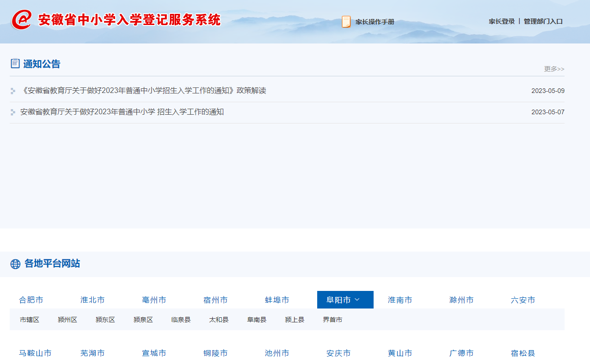
Task: Click the 各地平台网站 globe icon
Action: (15, 264)
